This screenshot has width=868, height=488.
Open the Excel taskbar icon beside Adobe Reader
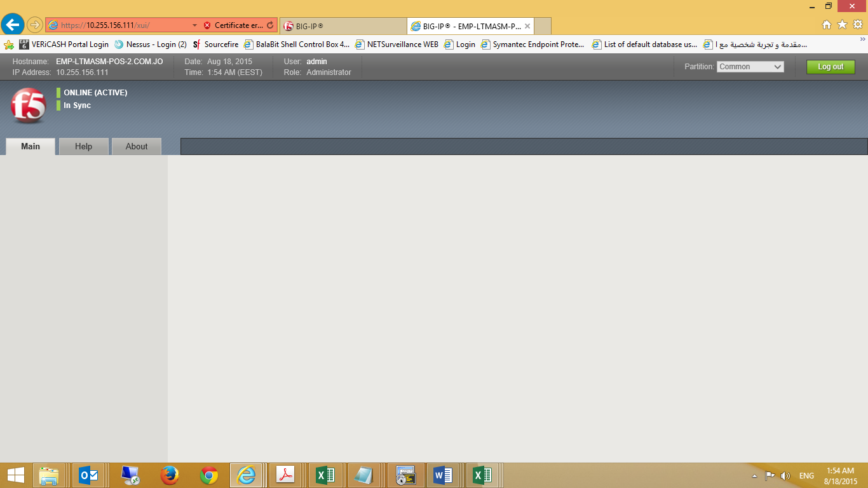pos(325,475)
